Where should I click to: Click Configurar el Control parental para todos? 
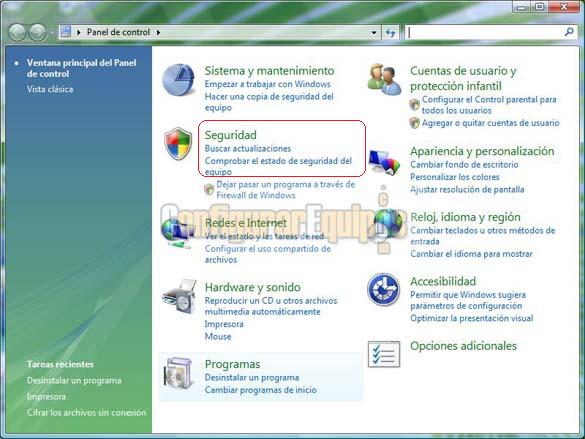[x=489, y=105]
